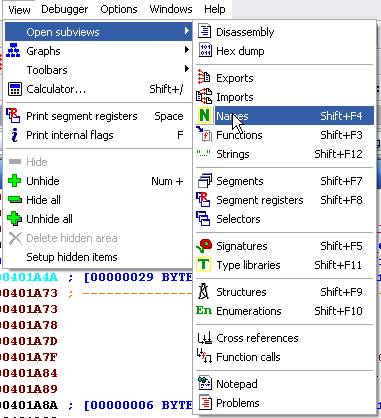Click the green Unhide plus icon

coord(14,181)
